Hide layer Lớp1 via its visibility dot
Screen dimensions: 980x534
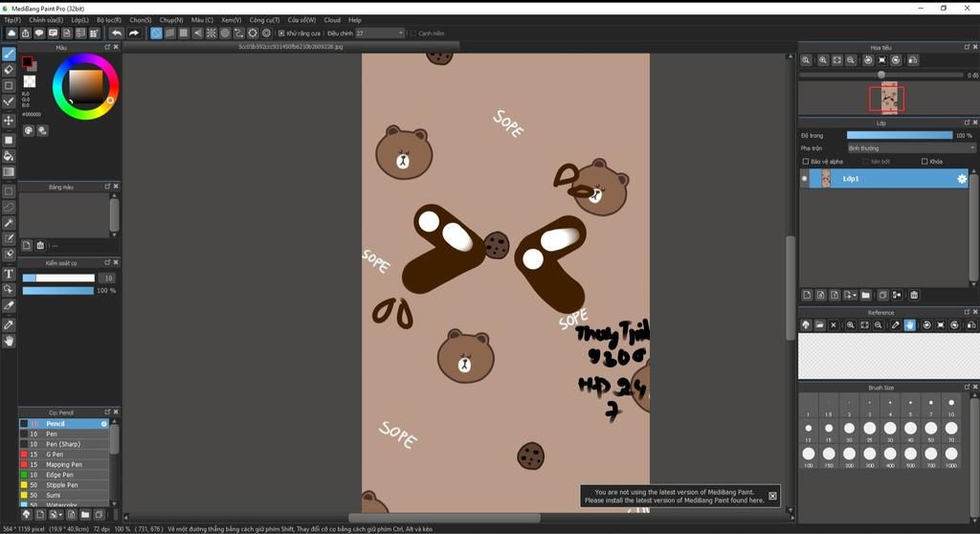pos(804,179)
